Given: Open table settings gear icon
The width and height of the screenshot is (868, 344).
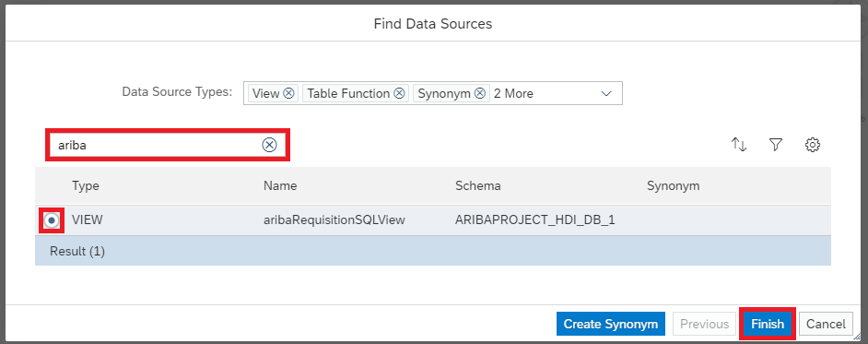Looking at the screenshot, I should coord(812,145).
